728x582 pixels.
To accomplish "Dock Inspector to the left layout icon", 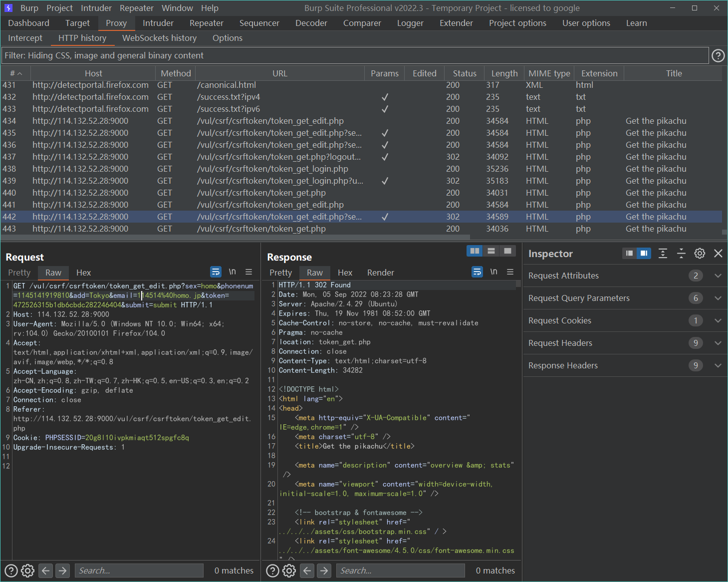I will [x=630, y=254].
